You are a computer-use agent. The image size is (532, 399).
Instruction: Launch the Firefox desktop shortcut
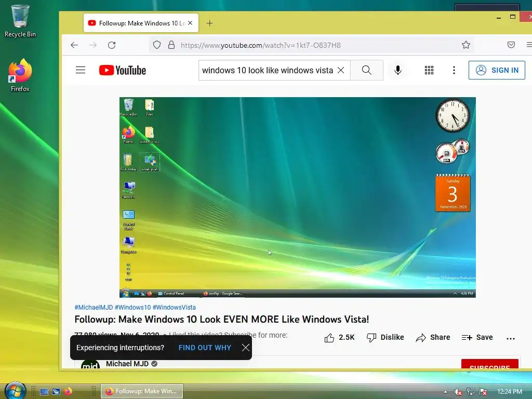click(x=20, y=75)
